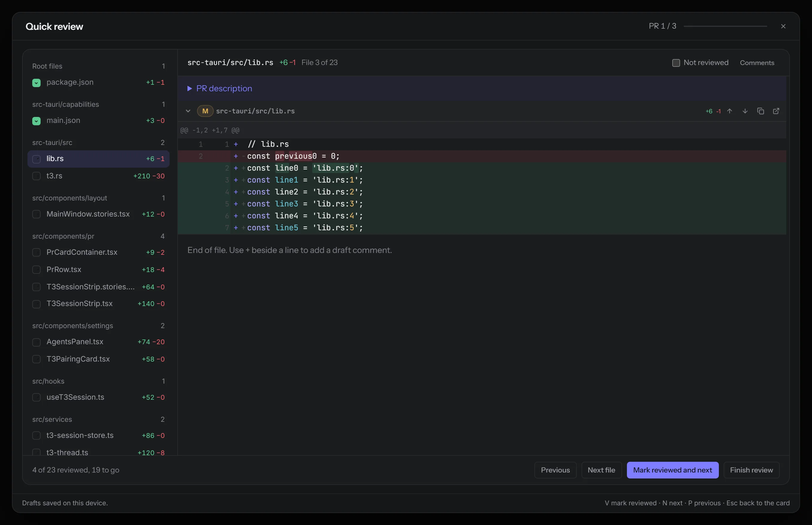The image size is (812, 525).
Task: Select MainWindow.stories.tsx file
Action: tap(98, 214)
